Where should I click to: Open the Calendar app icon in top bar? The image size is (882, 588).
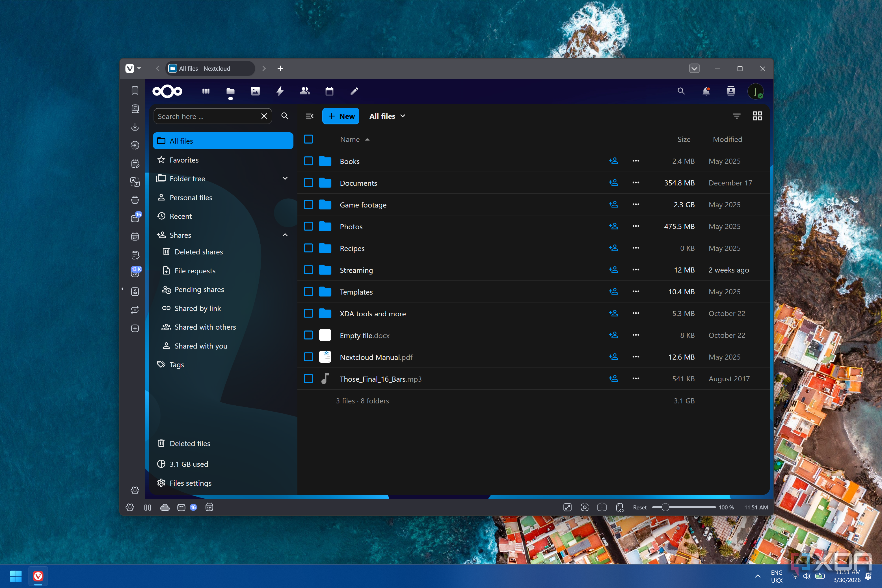pyautogui.click(x=330, y=91)
